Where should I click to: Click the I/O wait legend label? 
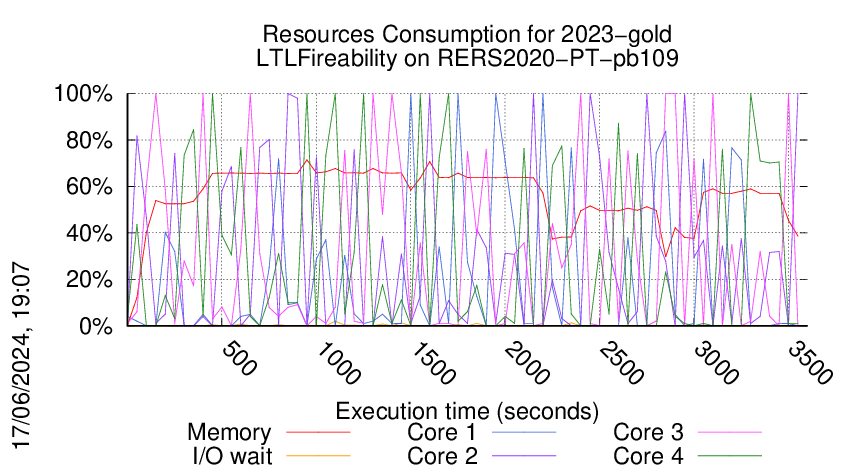[232, 456]
